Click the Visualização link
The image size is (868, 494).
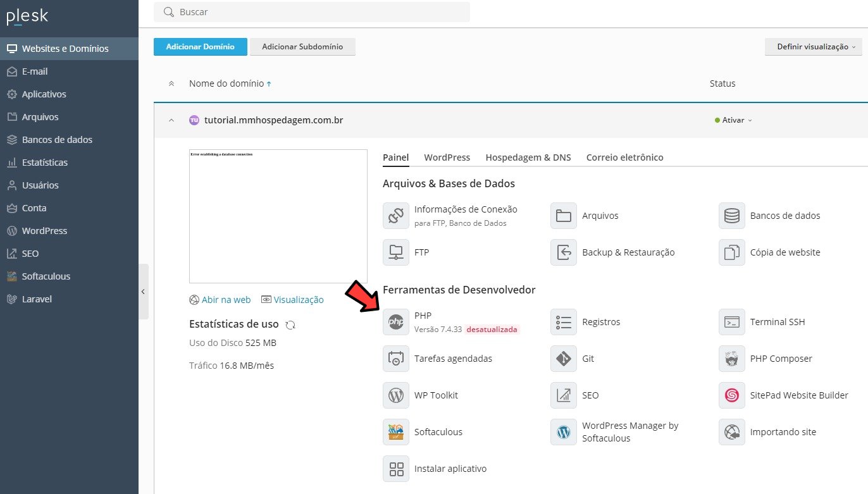[292, 300]
